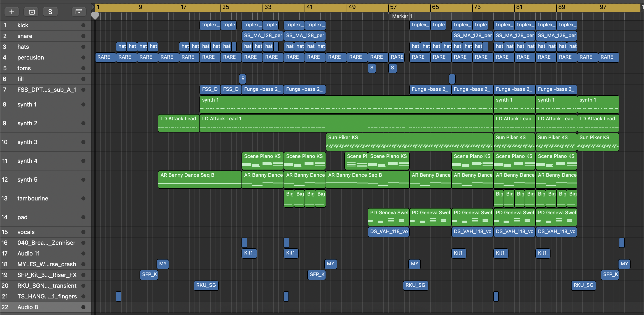This screenshot has height=315, width=644.
Task: Click the Catch Playhead window-arrow icon
Action: pyautogui.click(x=79, y=11)
